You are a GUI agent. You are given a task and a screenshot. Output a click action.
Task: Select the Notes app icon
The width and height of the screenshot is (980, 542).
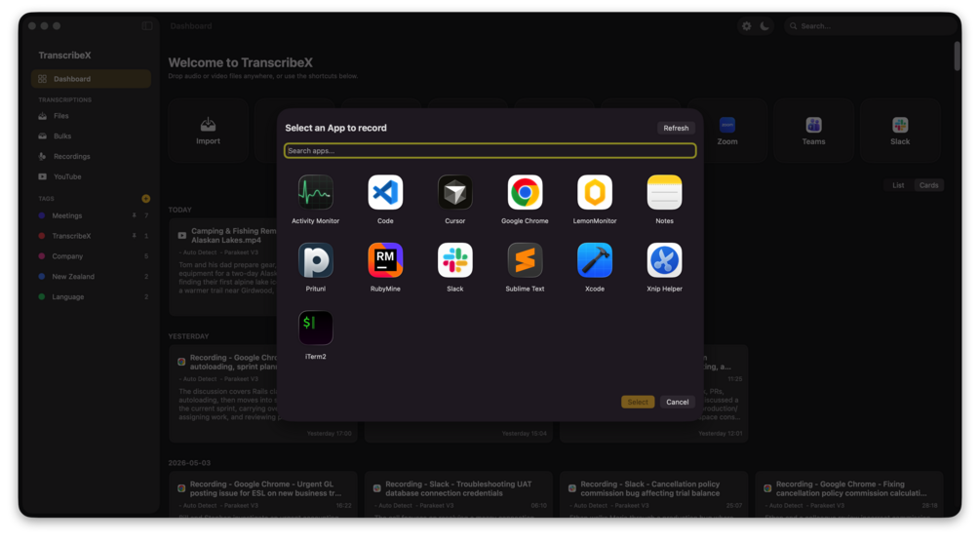click(664, 192)
